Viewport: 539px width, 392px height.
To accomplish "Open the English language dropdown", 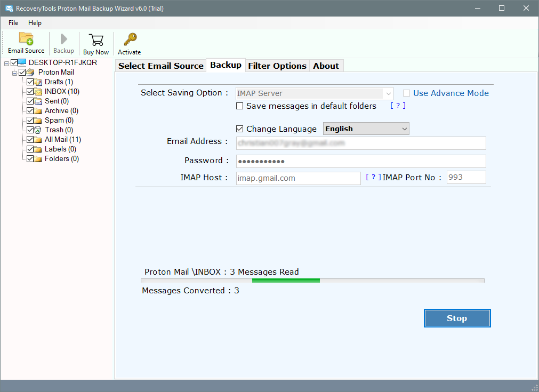I will pos(366,129).
